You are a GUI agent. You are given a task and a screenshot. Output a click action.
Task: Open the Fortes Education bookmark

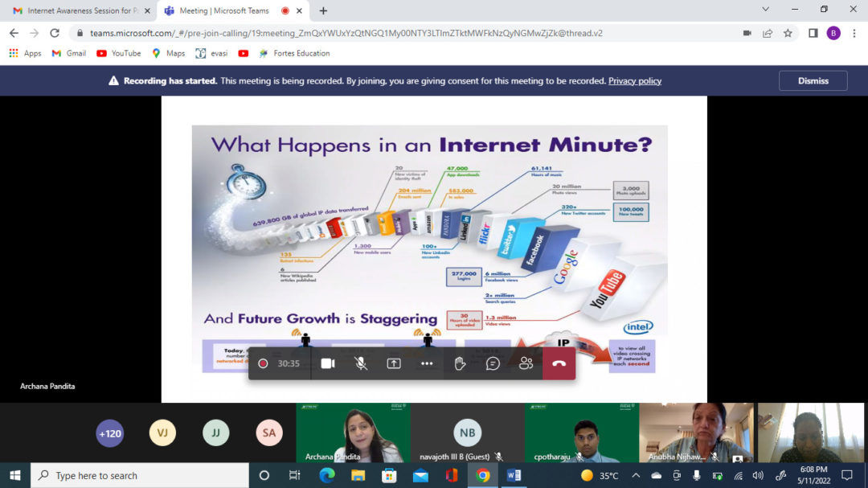(x=294, y=53)
